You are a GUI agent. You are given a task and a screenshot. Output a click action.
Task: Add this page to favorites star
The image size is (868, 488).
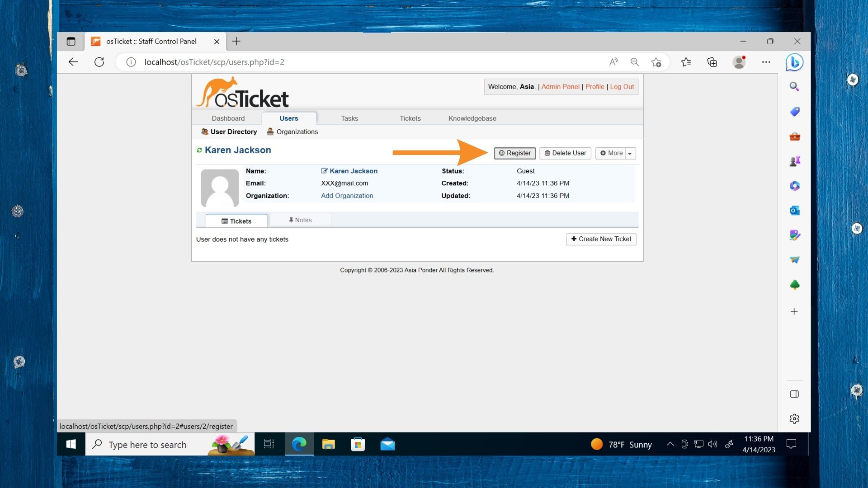[656, 62]
